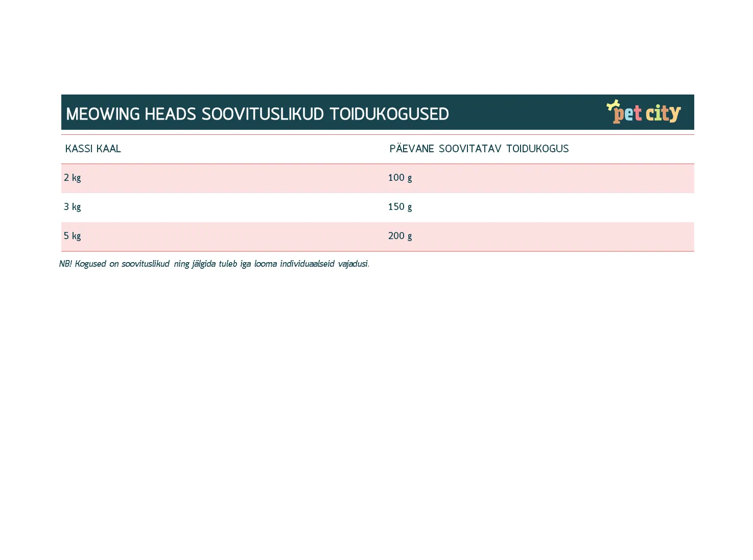
Task: Click the '150 g' food amount cell
Action: [400, 207]
